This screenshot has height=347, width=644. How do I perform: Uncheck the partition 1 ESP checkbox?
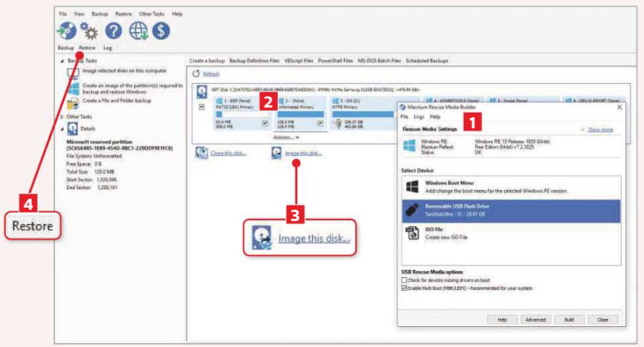point(265,123)
